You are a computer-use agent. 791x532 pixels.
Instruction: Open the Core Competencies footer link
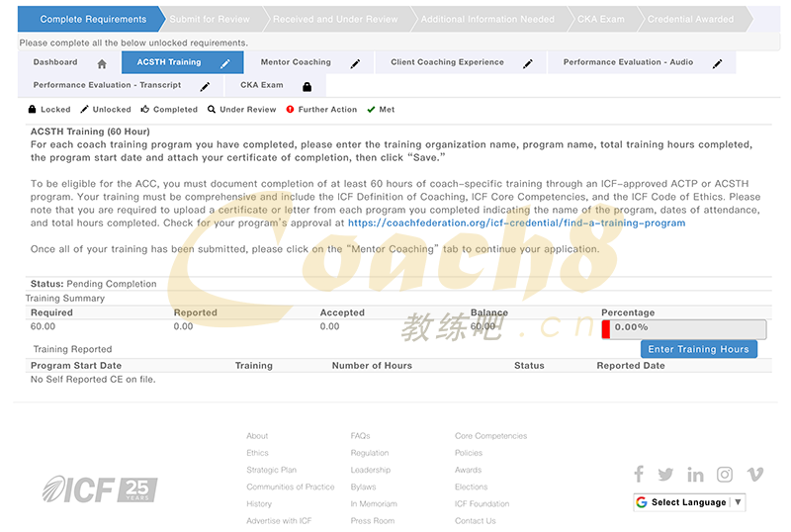490,436
